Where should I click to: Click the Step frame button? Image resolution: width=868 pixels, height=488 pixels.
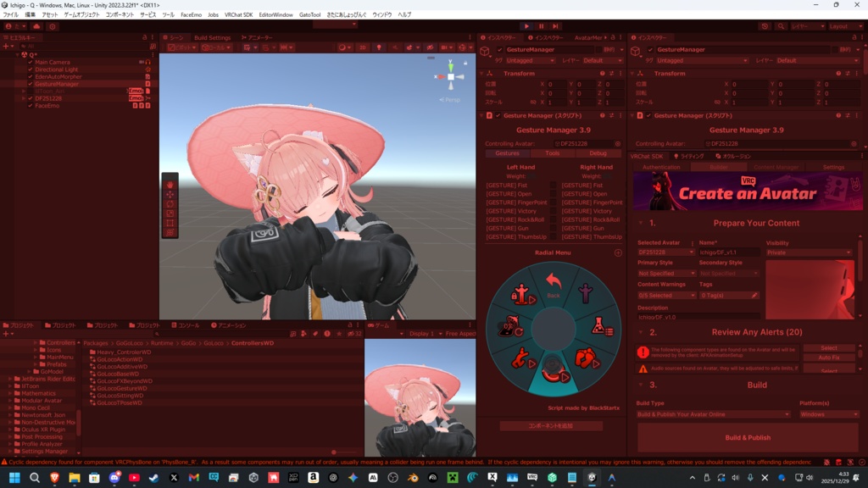(x=555, y=26)
